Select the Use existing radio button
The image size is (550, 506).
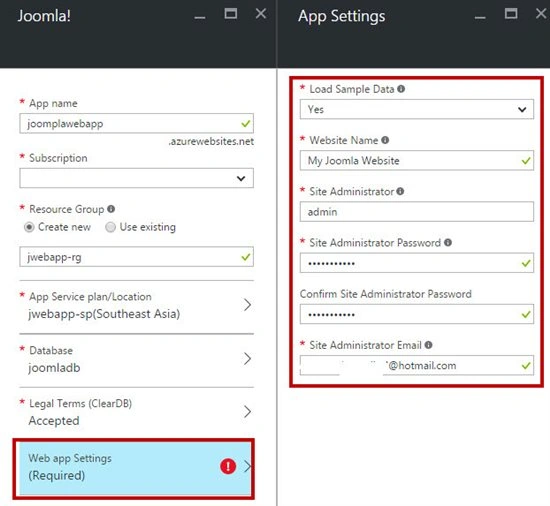tap(110, 227)
